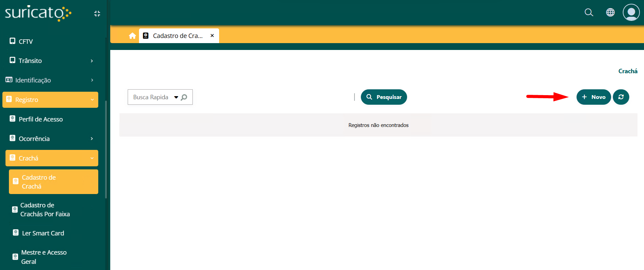Screen dimensions: 644x270
Task: Open the search magnifier in the header
Action: pos(589,13)
